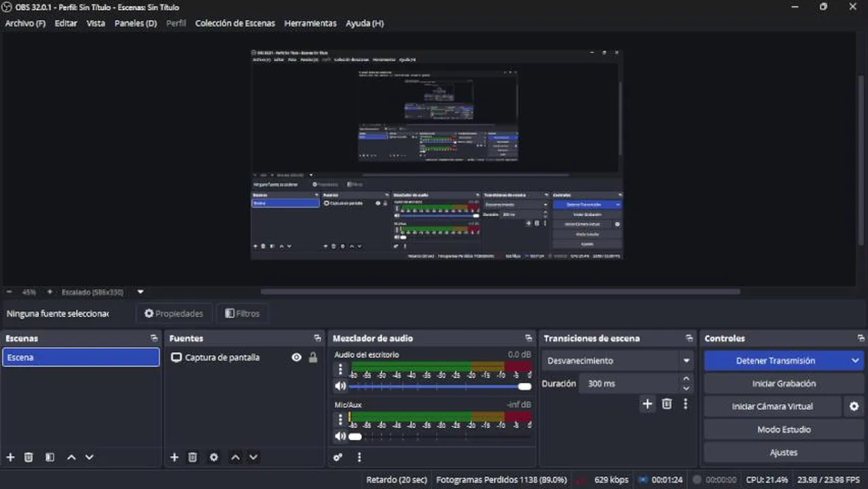Open advanced audio properties gears icon
Screen dimensions: 868x489
(x=338, y=457)
